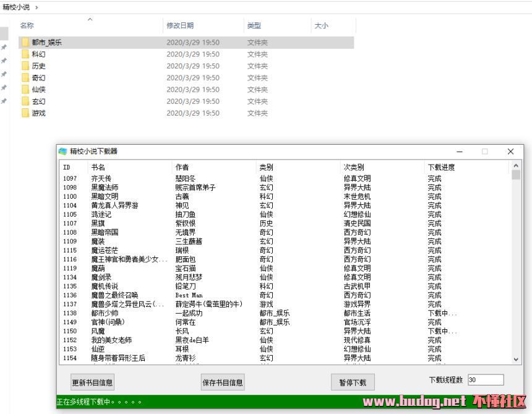Open the 历史 folder icon
Image resolution: width=532 pixels, height=414 pixels.
25,66
